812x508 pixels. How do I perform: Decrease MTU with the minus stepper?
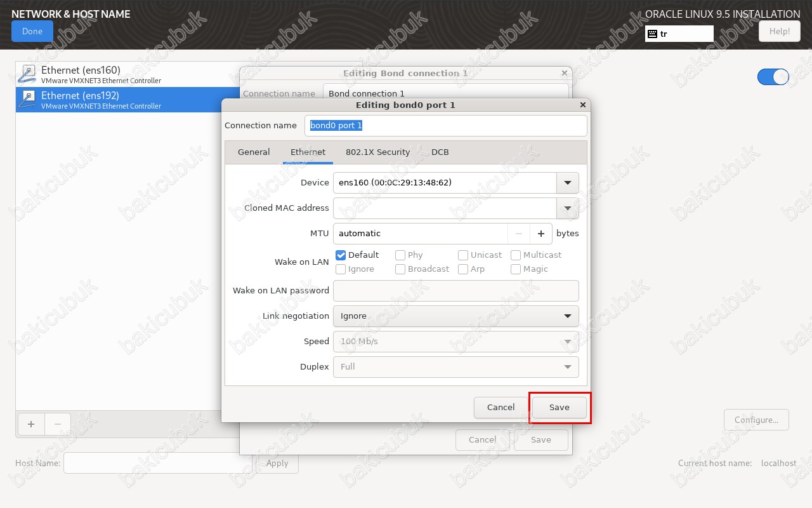coord(519,234)
